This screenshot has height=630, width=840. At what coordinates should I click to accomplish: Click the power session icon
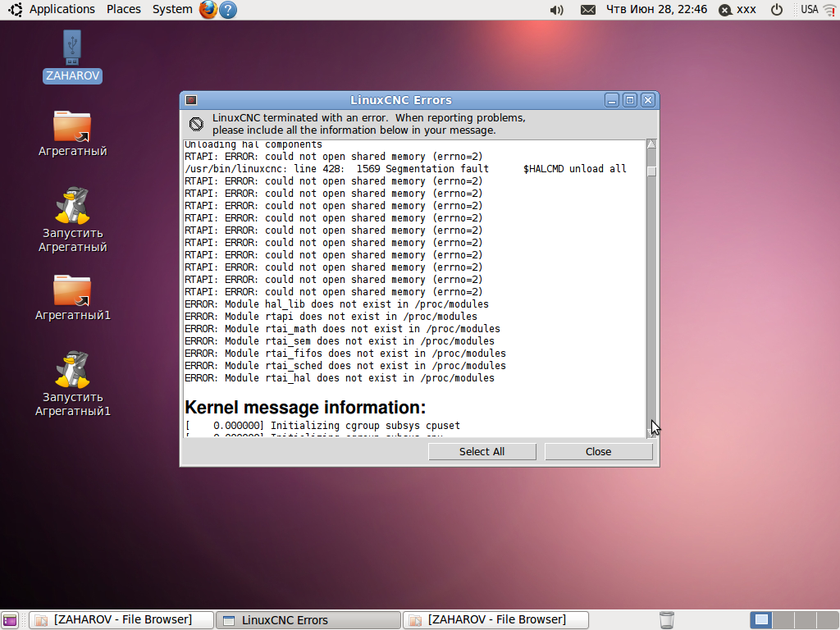pyautogui.click(x=776, y=10)
